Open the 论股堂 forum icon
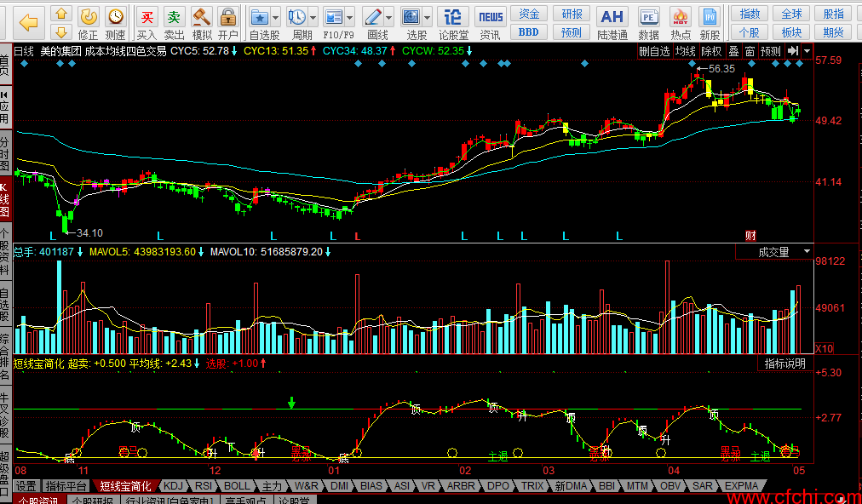 coord(453,21)
